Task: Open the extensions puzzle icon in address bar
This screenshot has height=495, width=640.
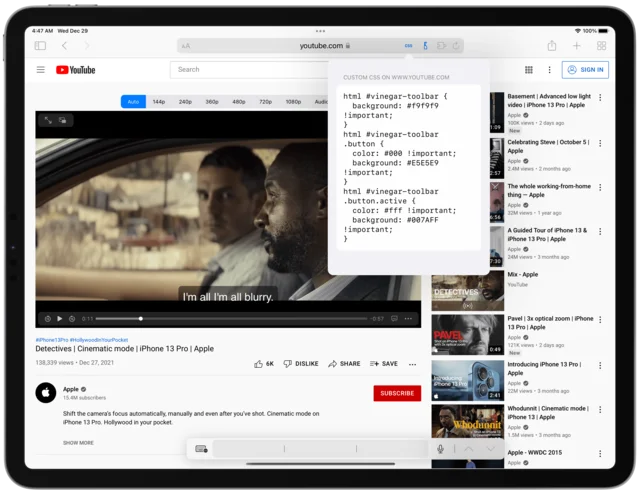Action: click(x=441, y=46)
